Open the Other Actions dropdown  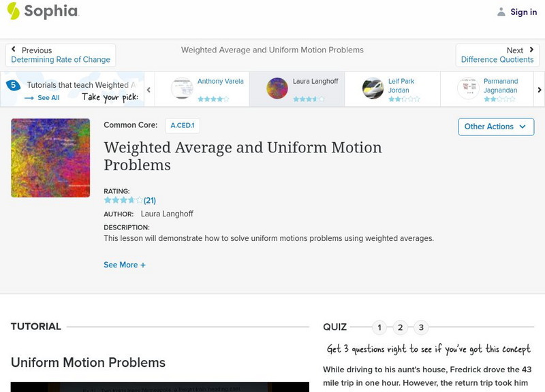[495, 127]
